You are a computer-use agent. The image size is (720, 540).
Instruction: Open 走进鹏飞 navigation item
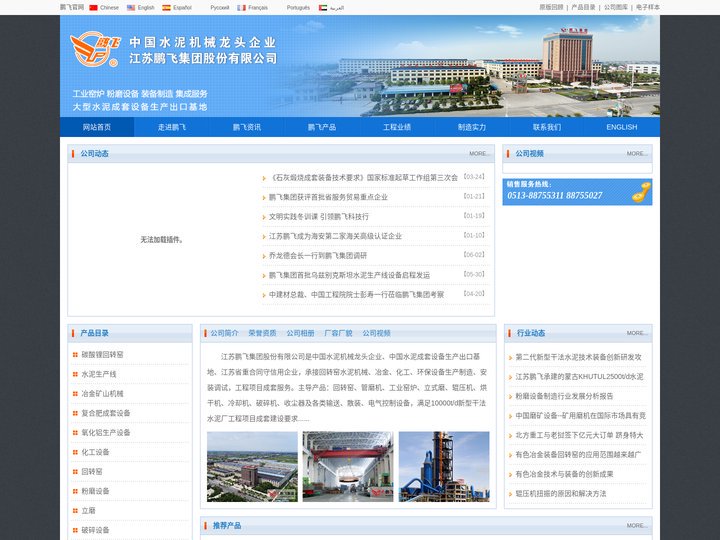(172, 127)
